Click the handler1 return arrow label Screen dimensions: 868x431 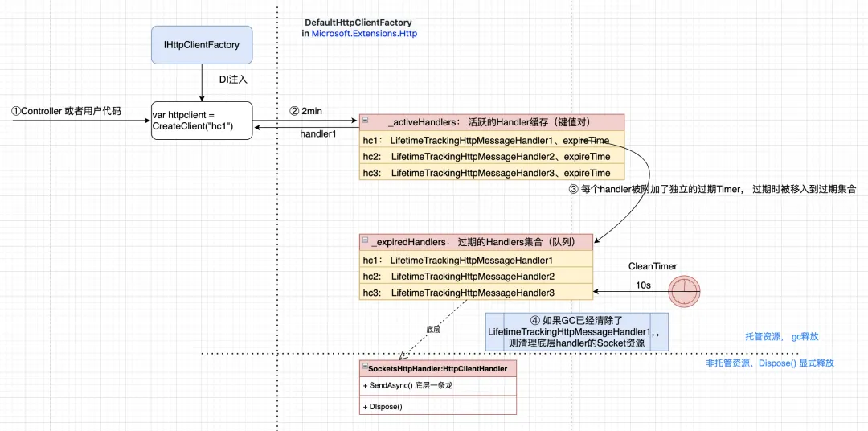pos(317,133)
